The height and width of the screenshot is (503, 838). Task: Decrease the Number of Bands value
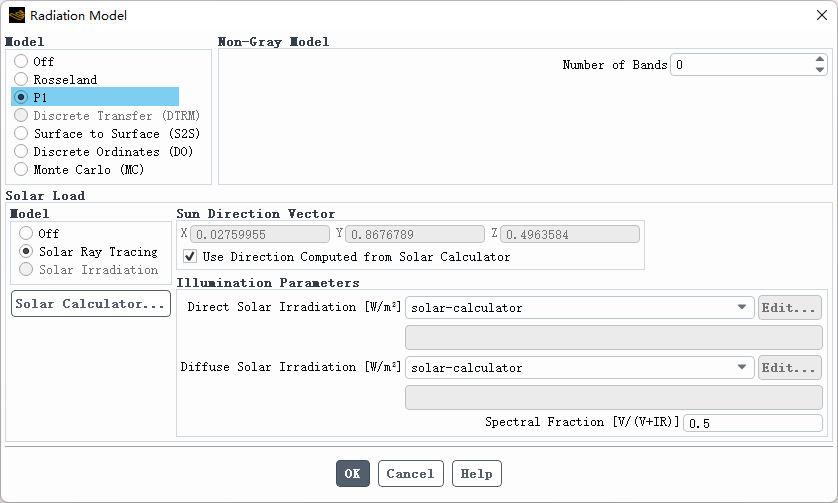pos(820,70)
